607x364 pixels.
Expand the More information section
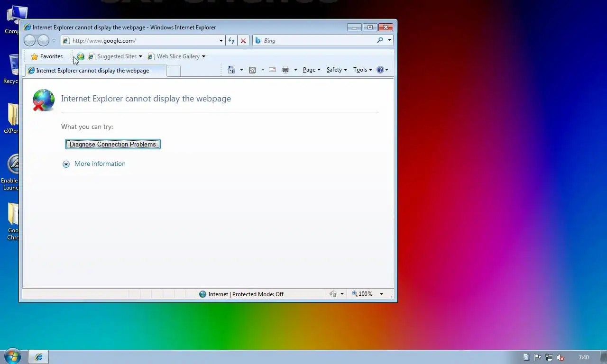94,164
